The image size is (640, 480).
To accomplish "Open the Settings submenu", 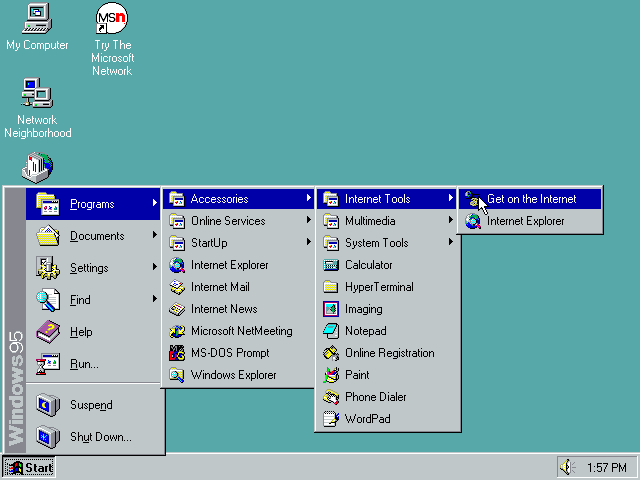I will (x=93, y=267).
